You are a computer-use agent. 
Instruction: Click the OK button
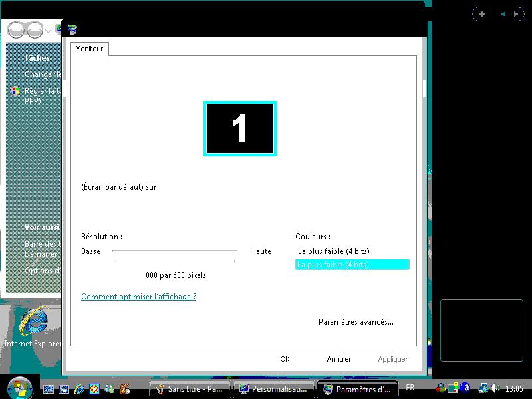tap(285, 359)
